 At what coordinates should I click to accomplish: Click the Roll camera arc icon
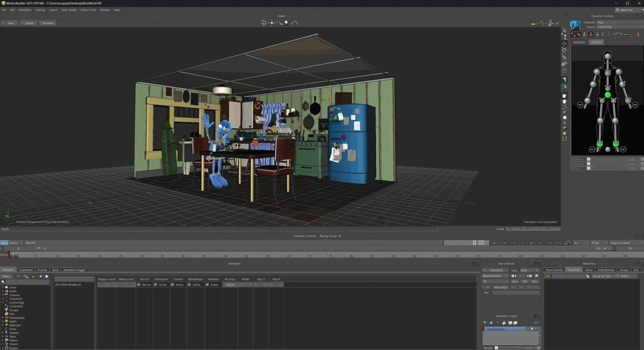[295, 23]
